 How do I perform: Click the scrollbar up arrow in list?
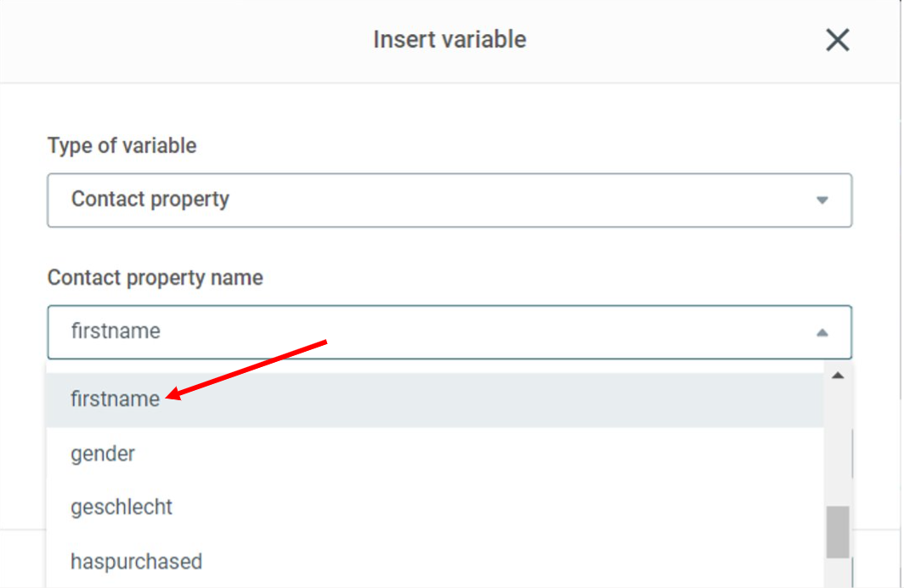pos(838,376)
